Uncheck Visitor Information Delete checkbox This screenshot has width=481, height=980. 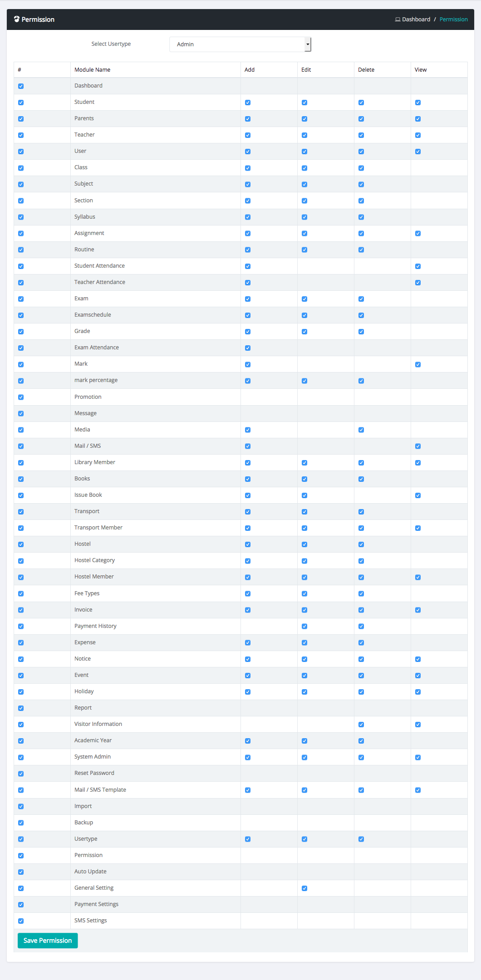[361, 725]
